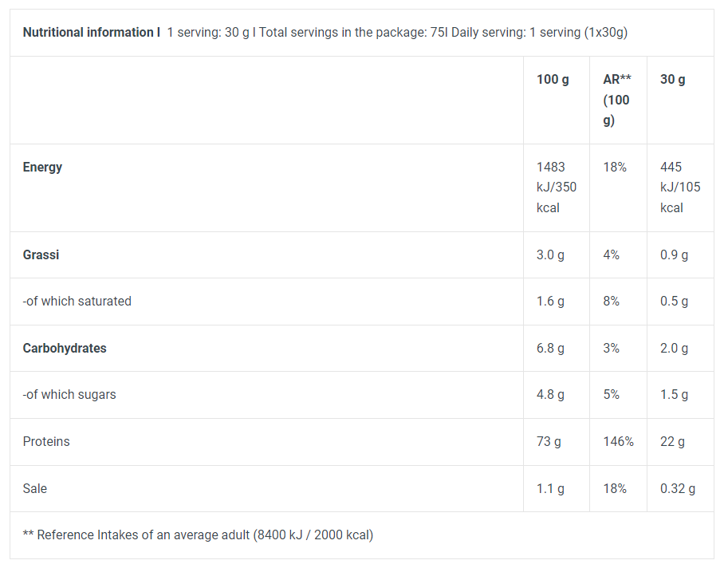Select the 100 g column header

[553, 80]
